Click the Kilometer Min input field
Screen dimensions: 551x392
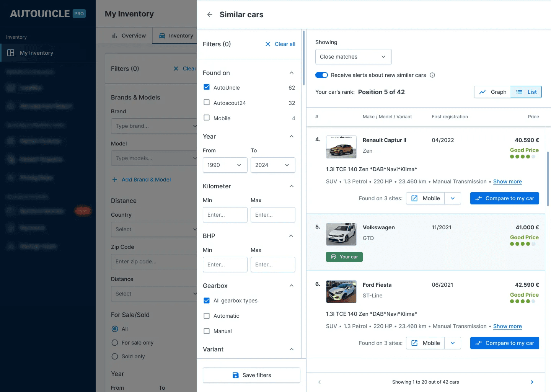(225, 215)
